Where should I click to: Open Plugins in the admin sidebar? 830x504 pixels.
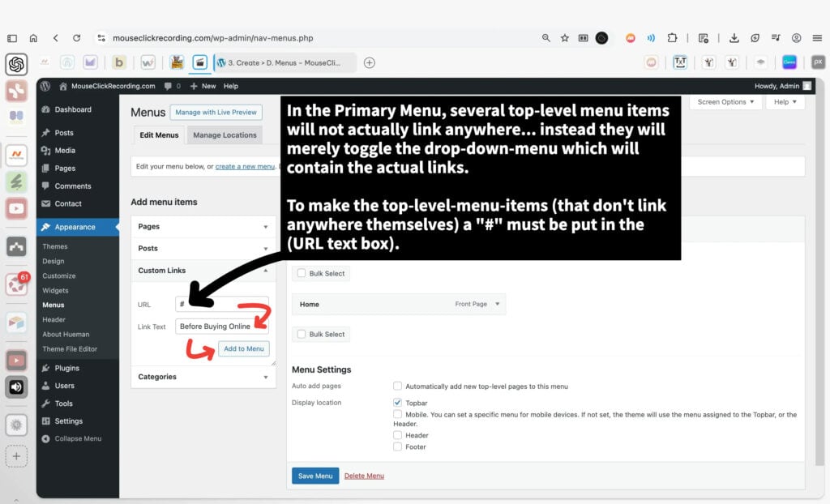pyautogui.click(x=66, y=368)
